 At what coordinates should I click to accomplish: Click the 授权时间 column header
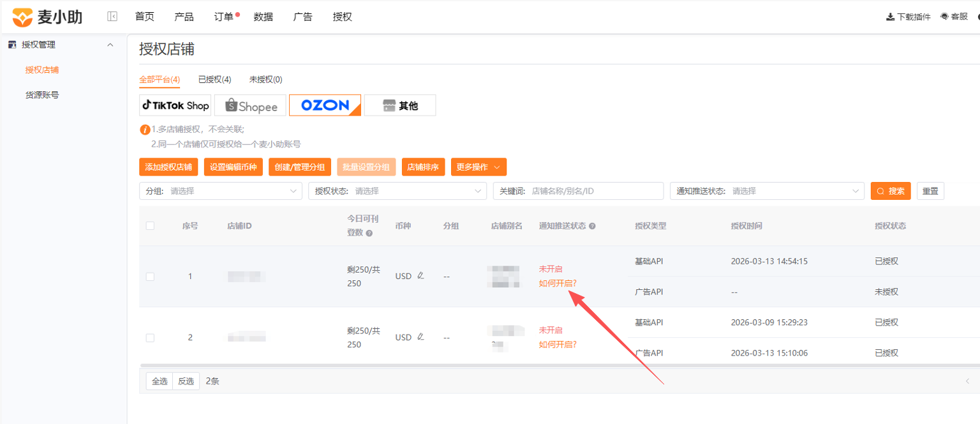pos(746,226)
